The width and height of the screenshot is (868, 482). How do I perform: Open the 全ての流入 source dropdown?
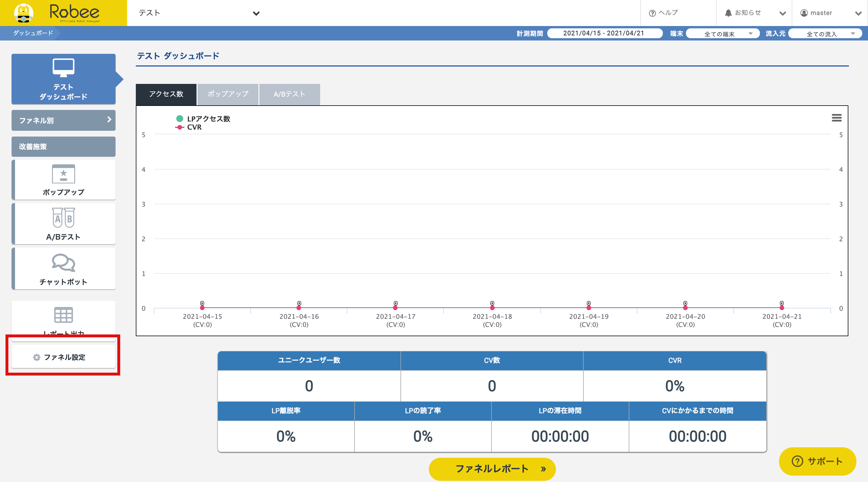tap(825, 34)
